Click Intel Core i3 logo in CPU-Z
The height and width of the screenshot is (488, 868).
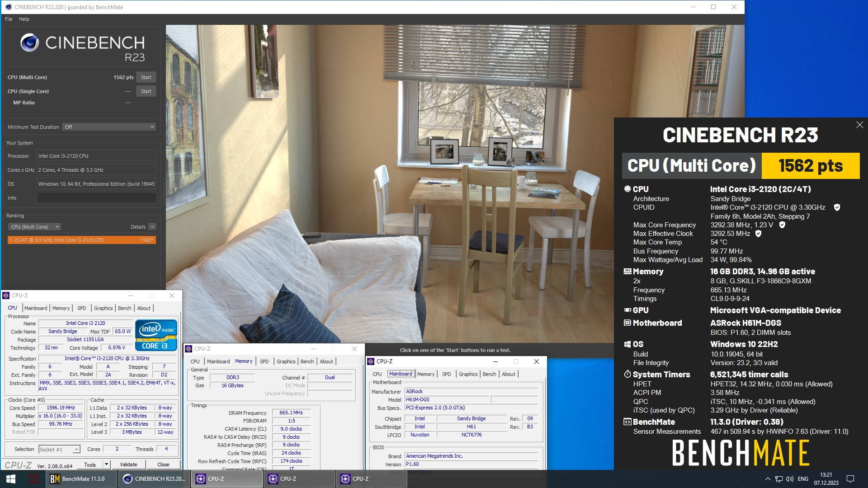click(x=156, y=336)
